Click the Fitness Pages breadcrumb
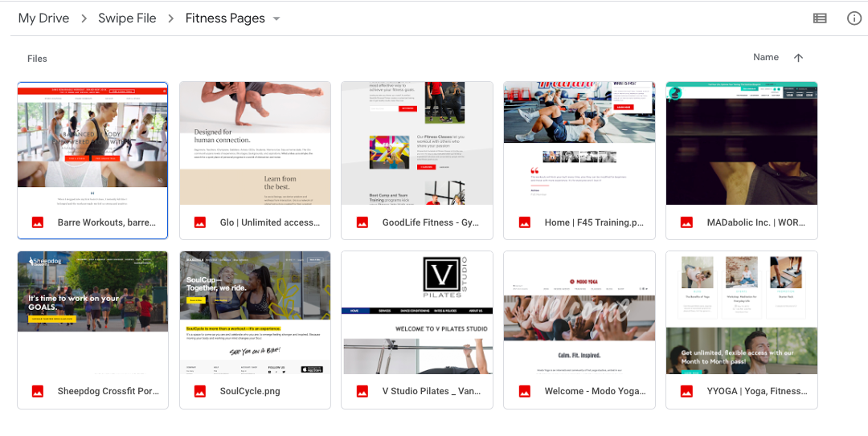 (225, 18)
